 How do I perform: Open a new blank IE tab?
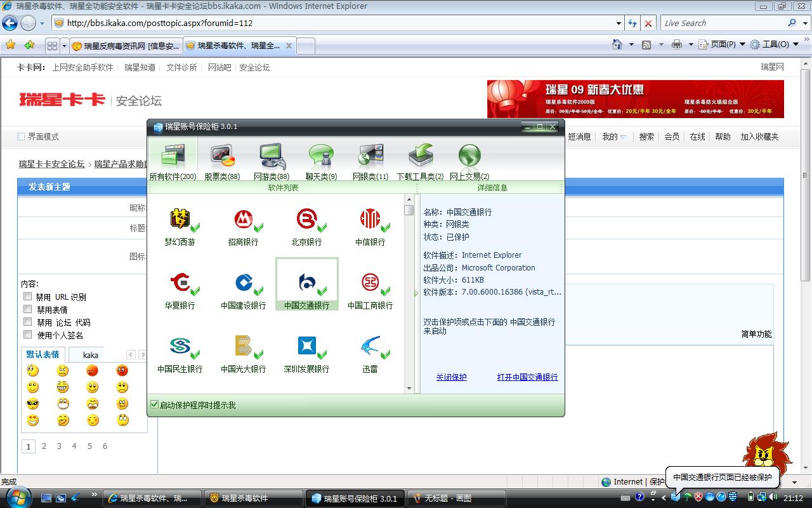tap(306, 46)
